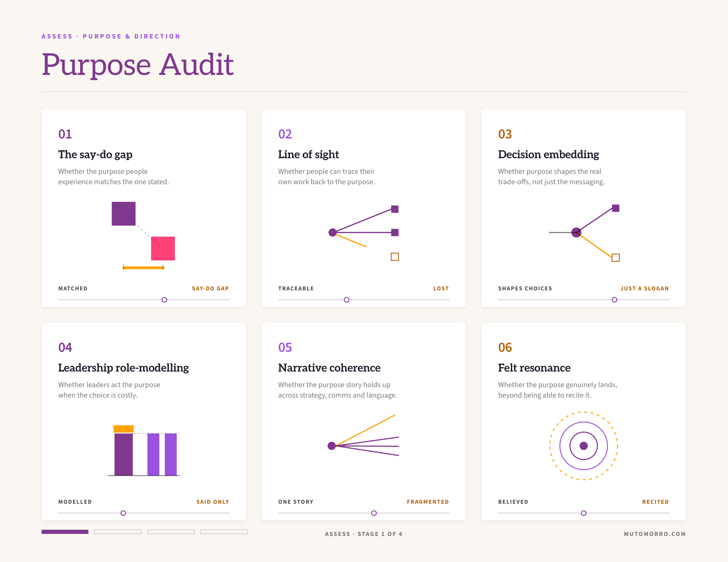
Task: Click the description starting 'Whether the purpose people'
Action: [114, 176]
